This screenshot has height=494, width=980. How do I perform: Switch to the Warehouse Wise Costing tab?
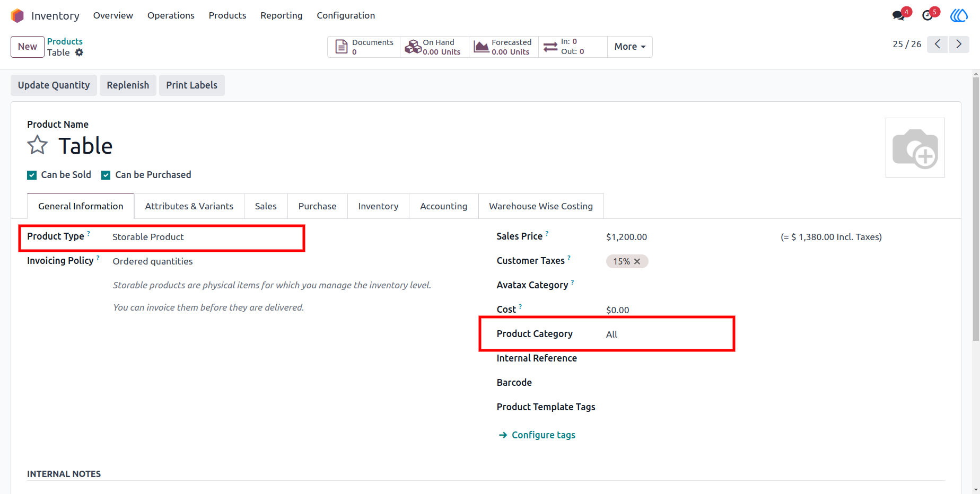(x=541, y=206)
